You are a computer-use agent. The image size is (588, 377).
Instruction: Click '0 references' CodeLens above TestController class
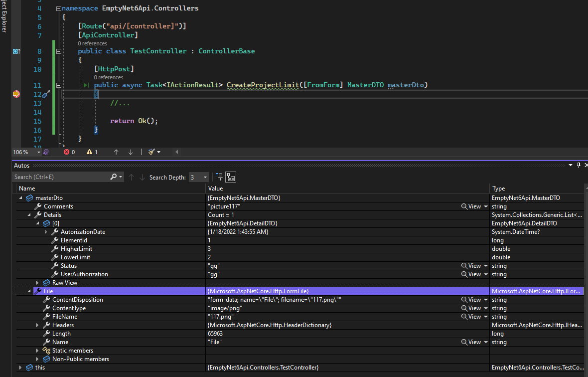[x=92, y=43]
